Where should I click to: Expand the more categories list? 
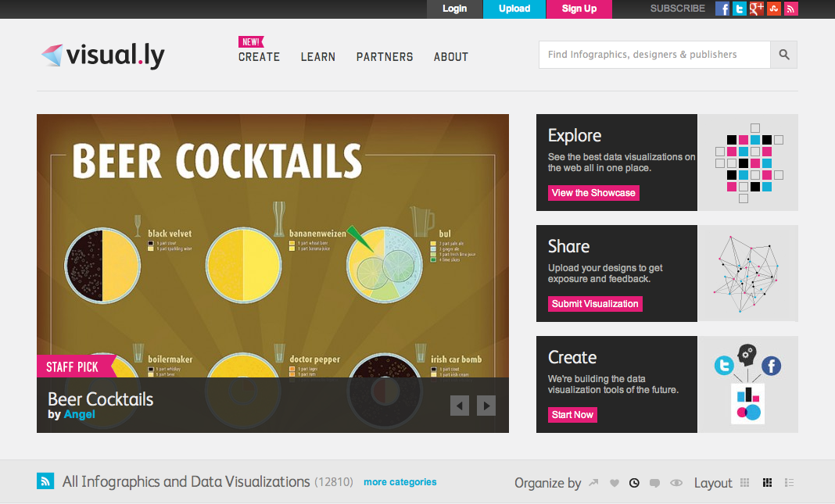click(x=400, y=482)
